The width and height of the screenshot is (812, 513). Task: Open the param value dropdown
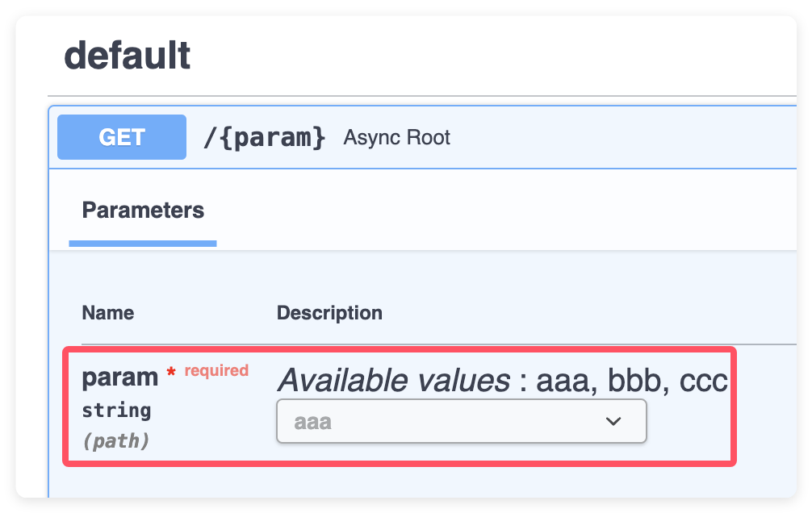461,421
